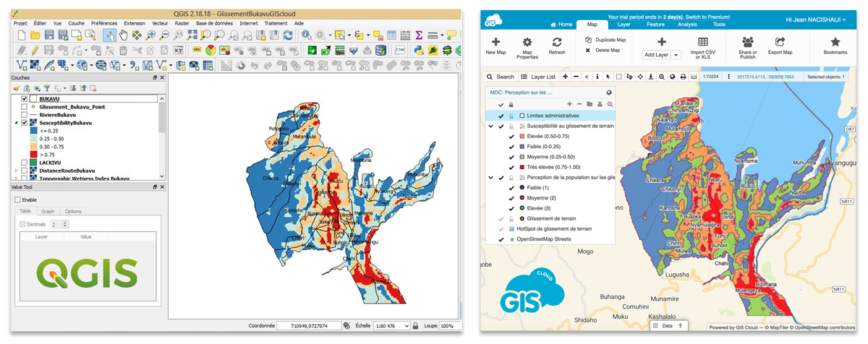Image resolution: width=868 pixels, height=344 pixels.
Task: Collapse the SusceptibilityBukavu layer legend
Action: tap(16, 123)
